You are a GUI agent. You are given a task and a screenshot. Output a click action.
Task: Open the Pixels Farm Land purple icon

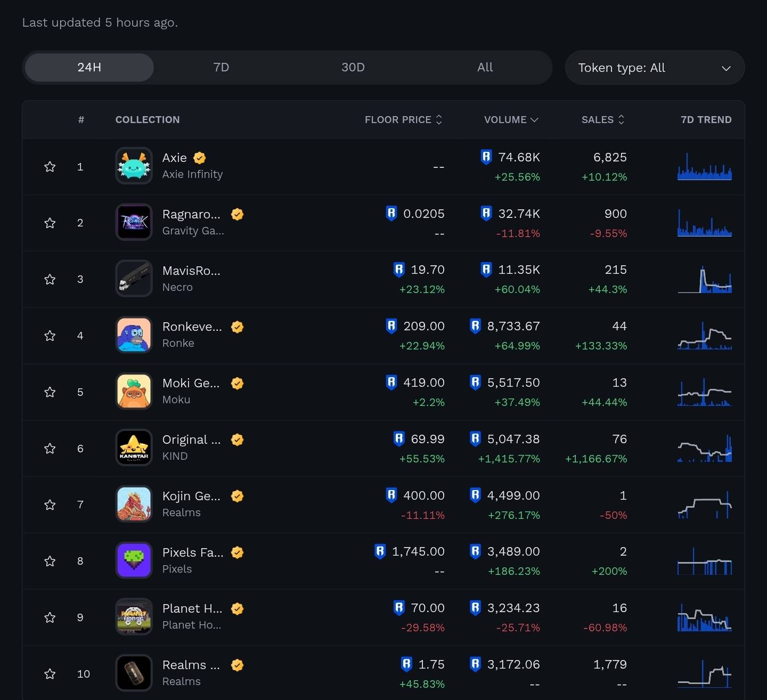[x=134, y=560]
